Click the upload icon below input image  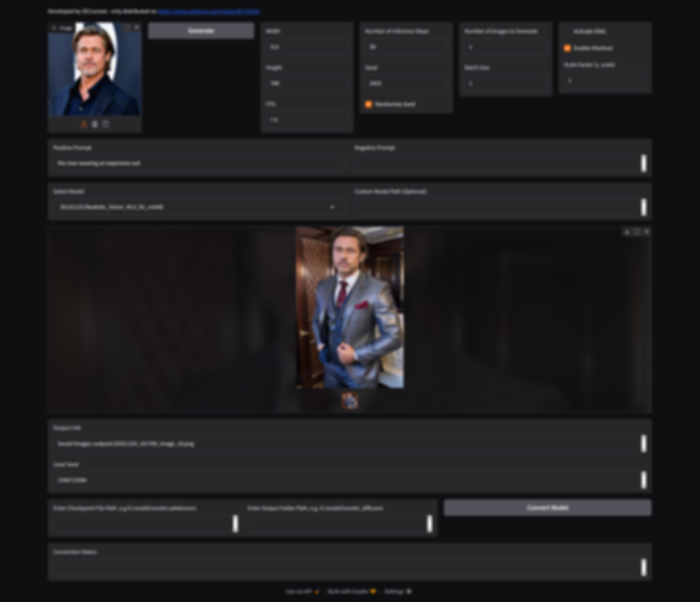[84, 124]
